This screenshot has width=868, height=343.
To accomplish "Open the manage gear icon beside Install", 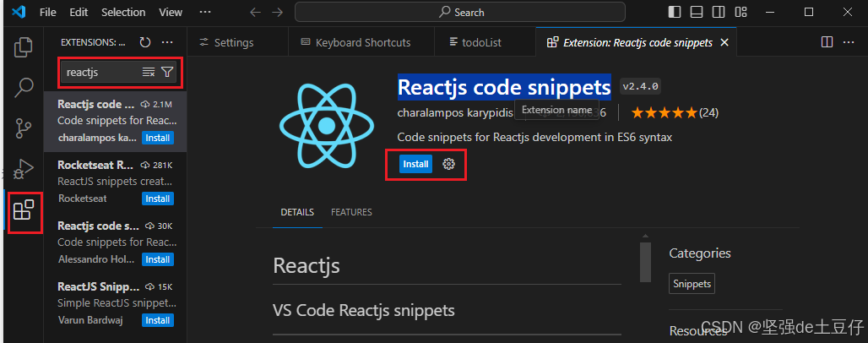I will point(449,164).
